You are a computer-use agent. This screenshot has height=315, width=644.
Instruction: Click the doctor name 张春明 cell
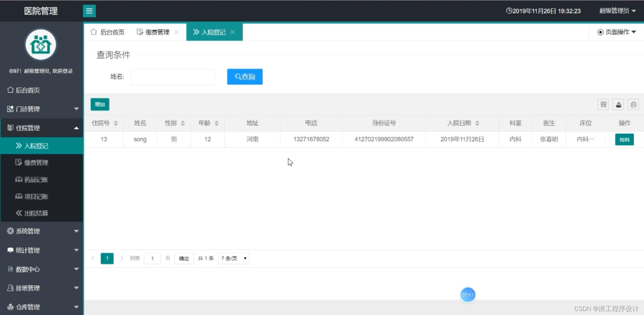pyautogui.click(x=549, y=139)
